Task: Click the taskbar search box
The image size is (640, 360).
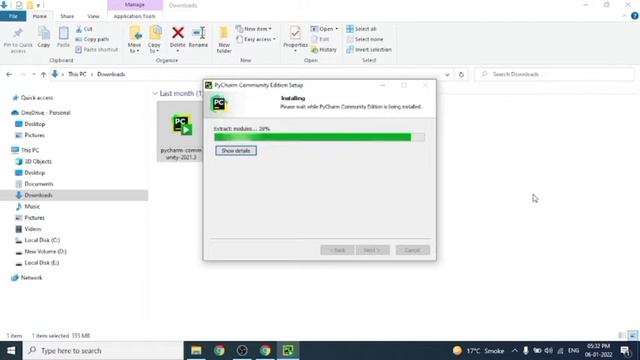Action: click(x=103, y=351)
